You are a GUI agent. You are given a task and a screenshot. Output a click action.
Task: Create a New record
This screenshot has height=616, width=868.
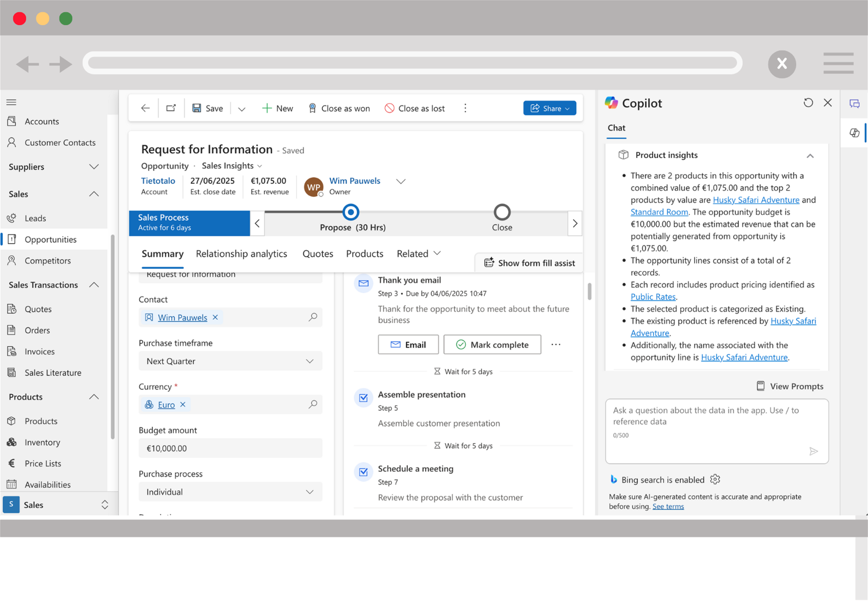(278, 108)
